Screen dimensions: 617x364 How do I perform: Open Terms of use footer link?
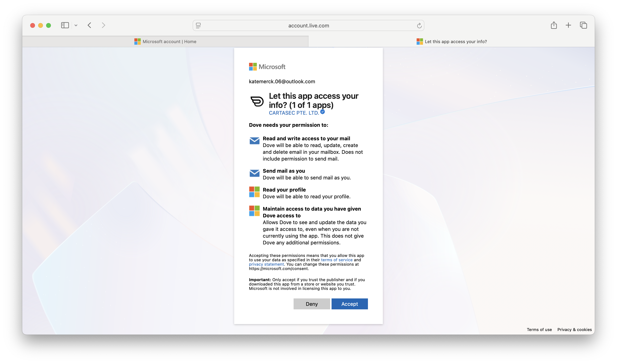pos(539,329)
